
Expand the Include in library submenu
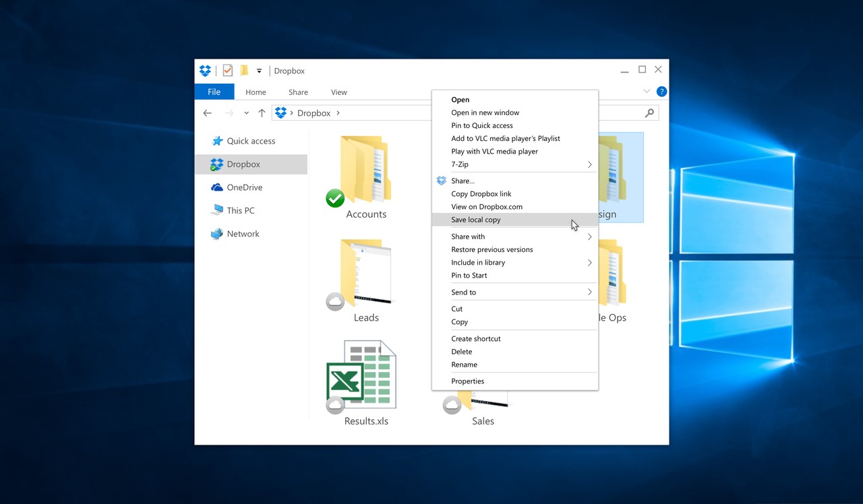coord(515,263)
